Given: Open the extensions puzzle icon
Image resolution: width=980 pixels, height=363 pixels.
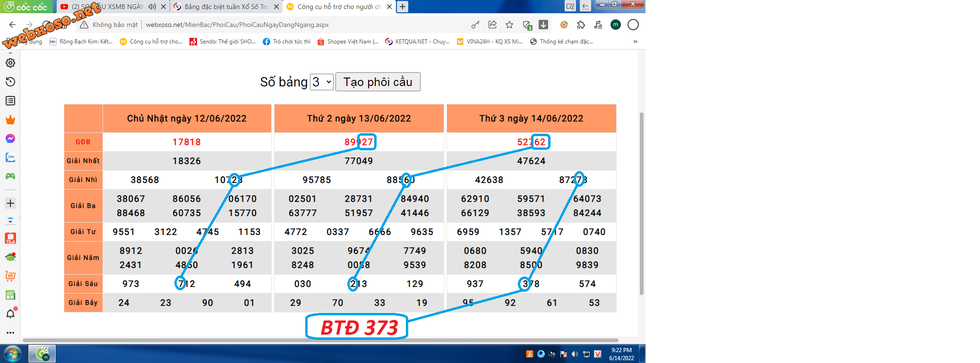Looking at the screenshot, I should [x=581, y=25].
